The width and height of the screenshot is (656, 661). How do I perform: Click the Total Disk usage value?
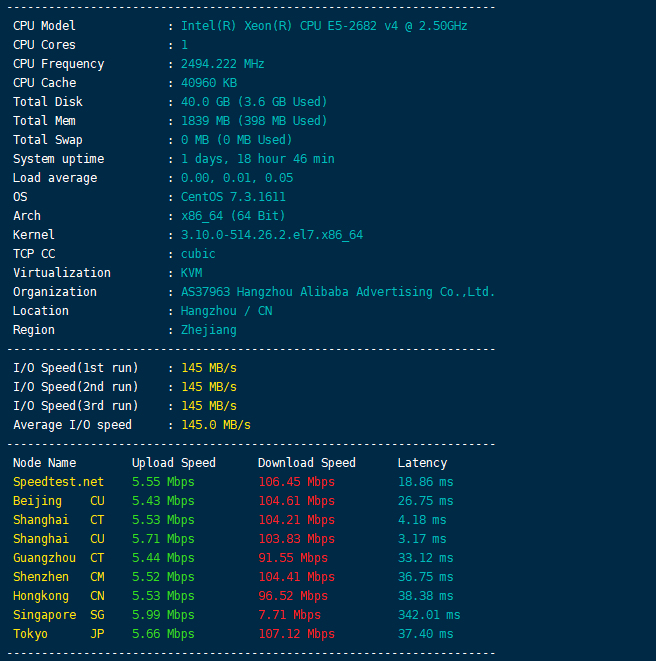[253, 102]
